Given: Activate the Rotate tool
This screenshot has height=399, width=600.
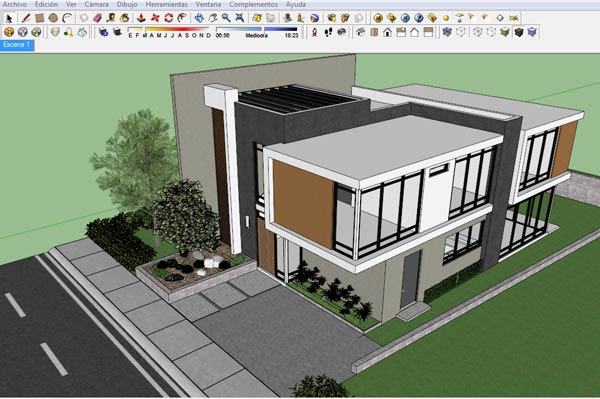Looking at the screenshot, I should [169, 18].
